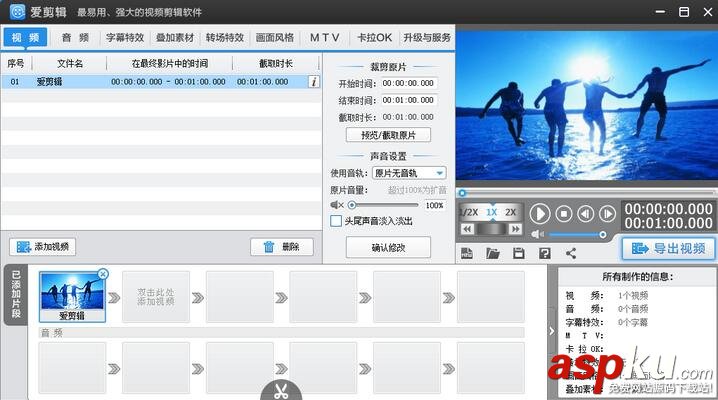Click the 导出视频 button

coord(669,249)
